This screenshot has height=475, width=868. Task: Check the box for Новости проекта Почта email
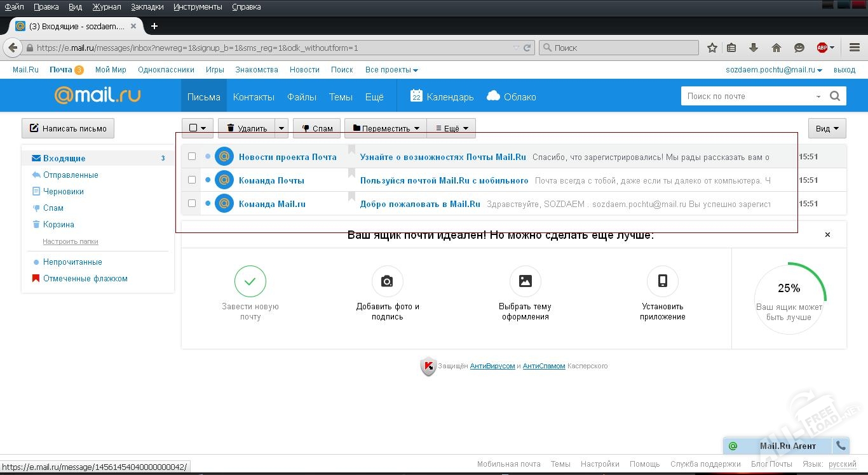[192, 157]
